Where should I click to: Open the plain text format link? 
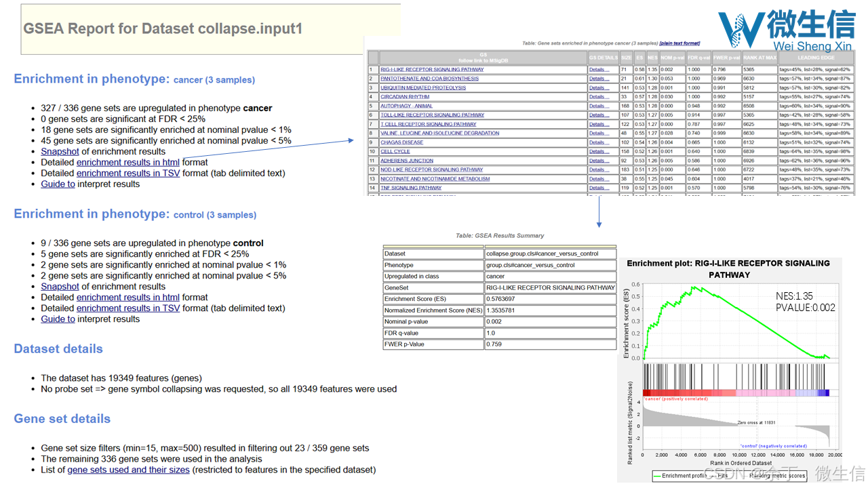coord(681,43)
